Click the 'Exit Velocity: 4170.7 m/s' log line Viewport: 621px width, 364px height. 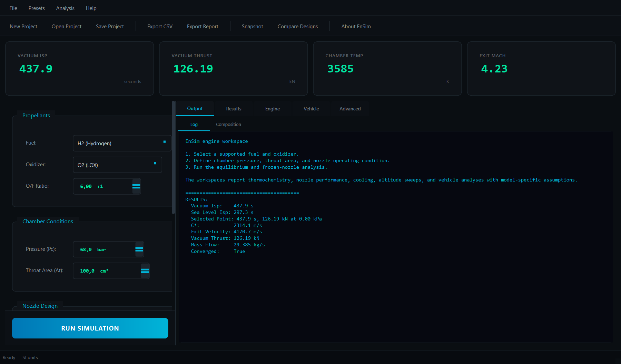[226, 232]
